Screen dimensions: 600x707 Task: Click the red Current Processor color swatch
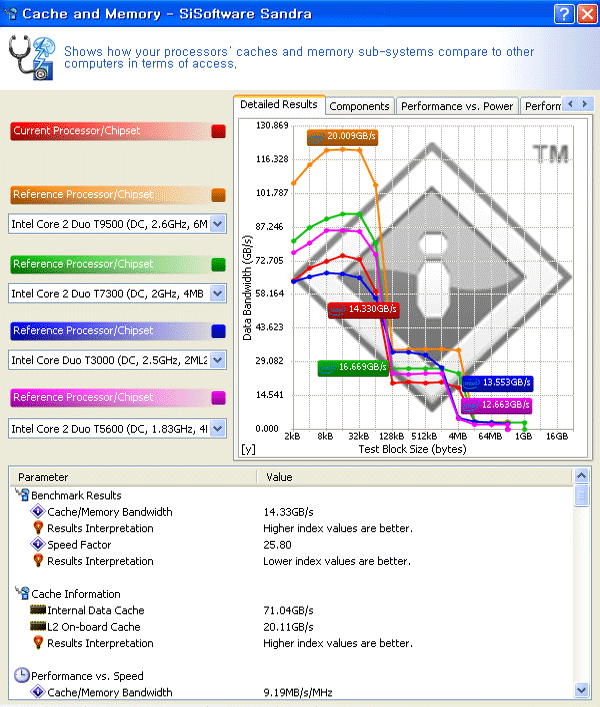click(218, 131)
